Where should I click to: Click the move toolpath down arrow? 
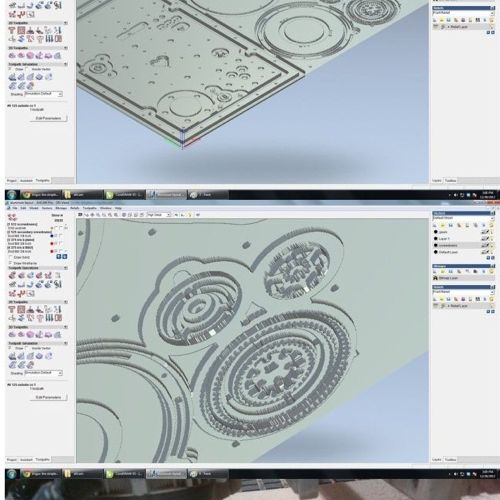65,256
